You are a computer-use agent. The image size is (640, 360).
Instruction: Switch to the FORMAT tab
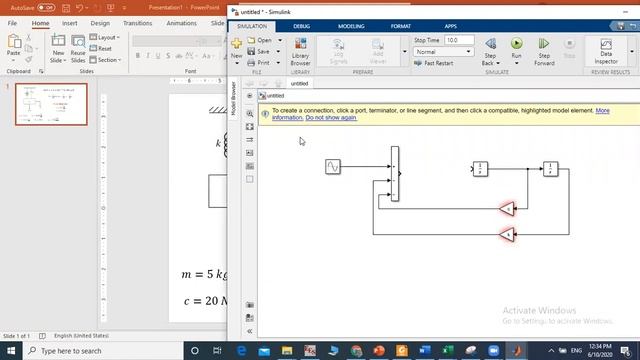[x=400, y=26]
